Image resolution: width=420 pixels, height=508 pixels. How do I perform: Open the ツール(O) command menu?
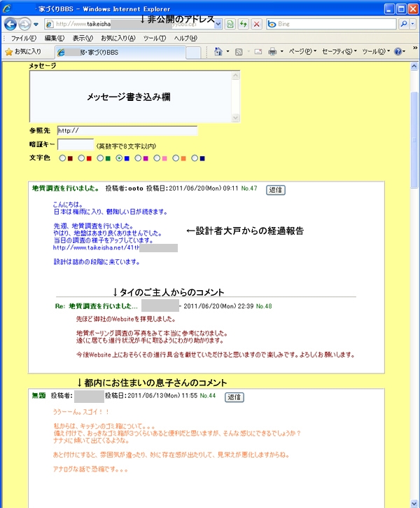pos(376,52)
